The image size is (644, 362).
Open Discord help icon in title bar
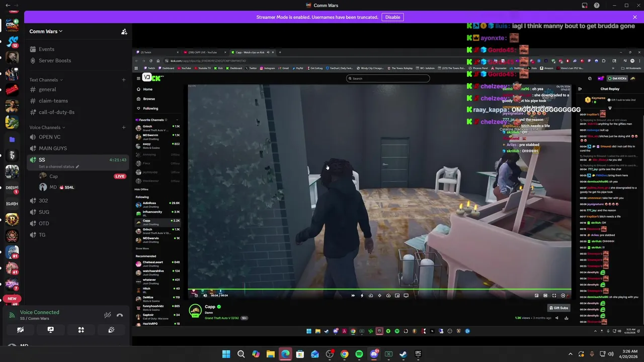597,6
